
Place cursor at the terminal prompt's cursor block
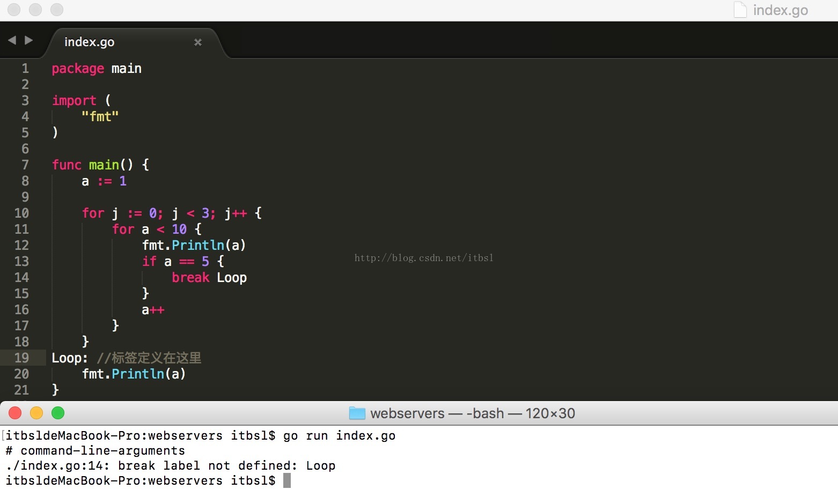[x=287, y=480]
